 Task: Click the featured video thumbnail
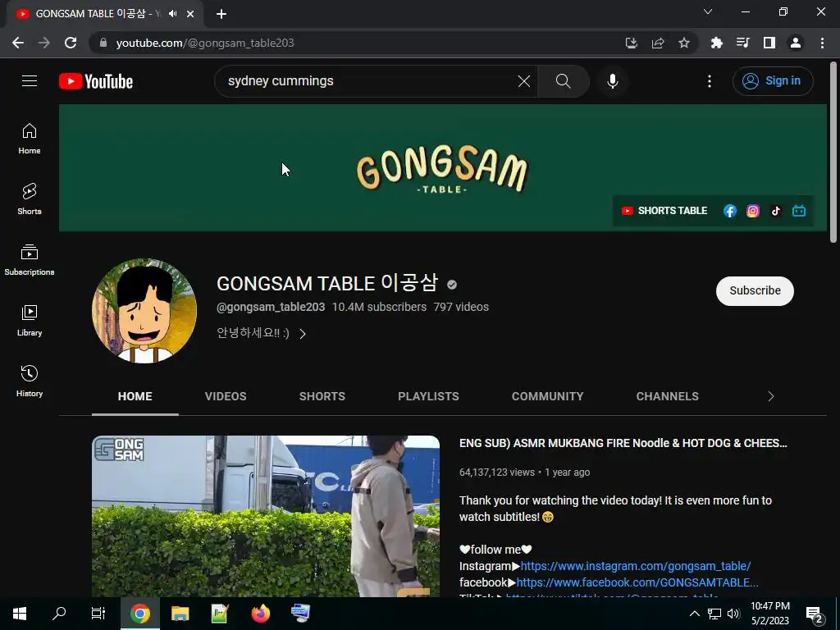pos(266,516)
